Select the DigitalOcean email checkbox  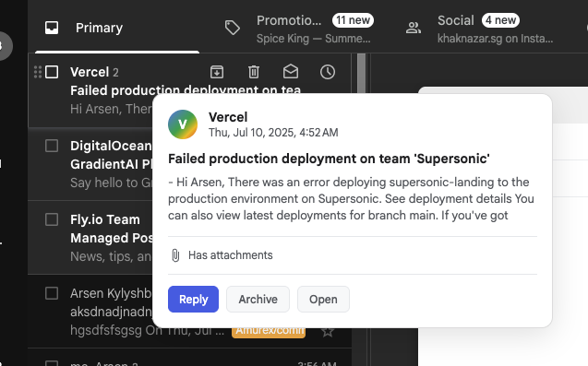(52, 146)
